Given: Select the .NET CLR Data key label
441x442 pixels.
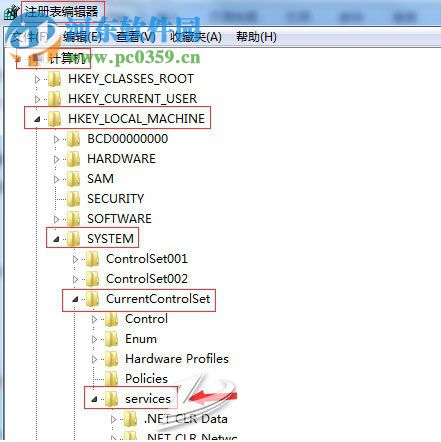Looking at the screenshot, I should point(186,419).
